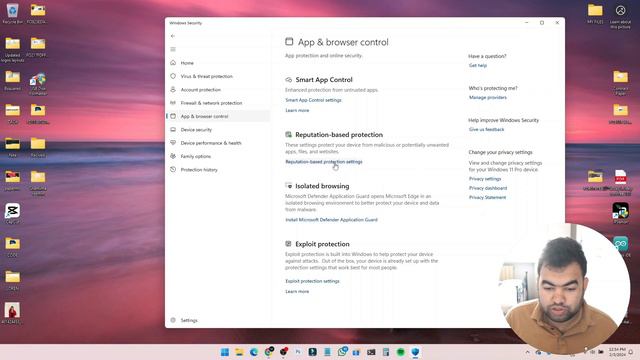Click Learn more under Exploit protection

(297, 291)
